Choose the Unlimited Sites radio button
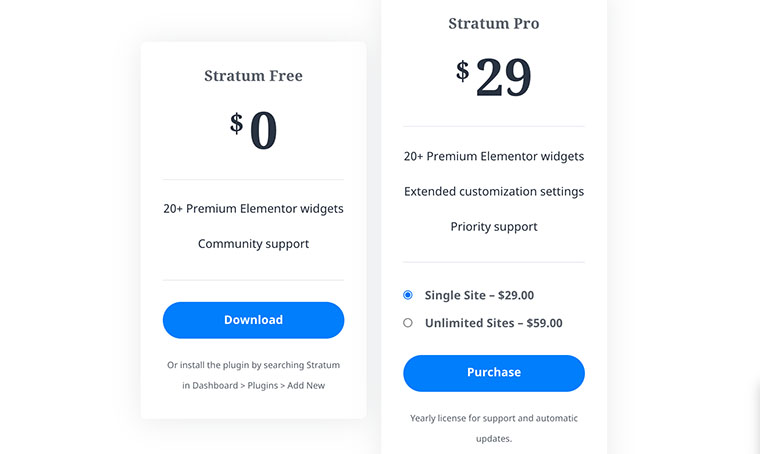This screenshot has height=454, width=760. pos(408,323)
